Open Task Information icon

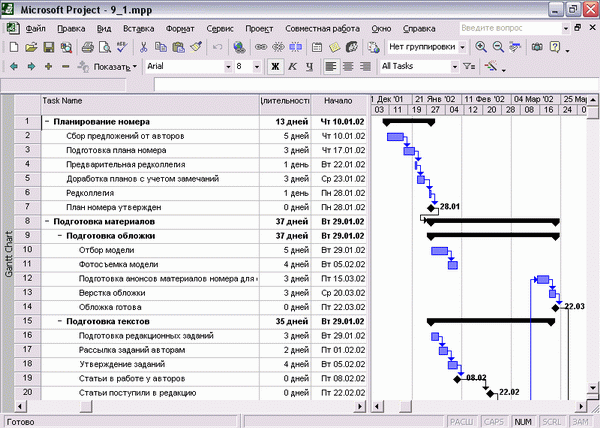pos(317,47)
